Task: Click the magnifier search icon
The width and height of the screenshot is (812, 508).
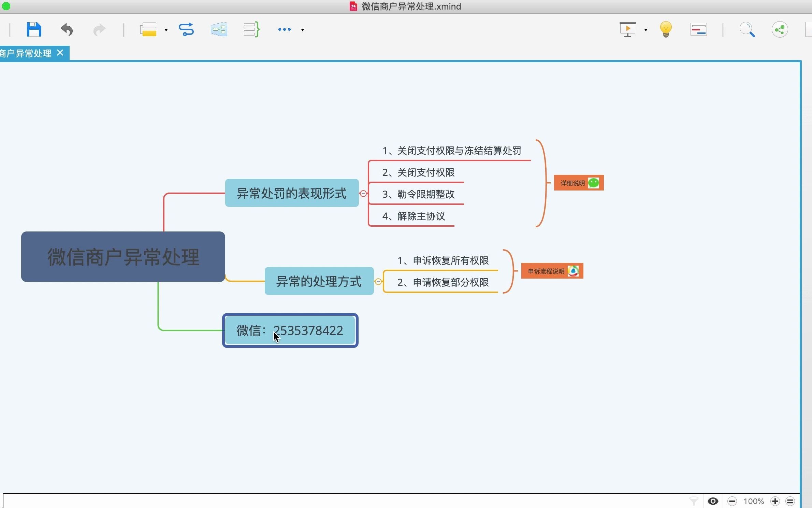Action: coord(747,30)
